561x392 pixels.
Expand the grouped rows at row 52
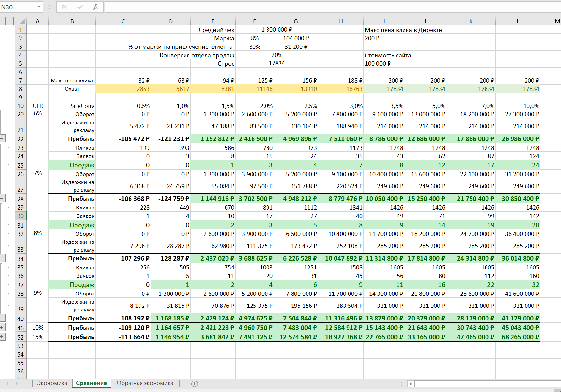[x=2, y=337]
